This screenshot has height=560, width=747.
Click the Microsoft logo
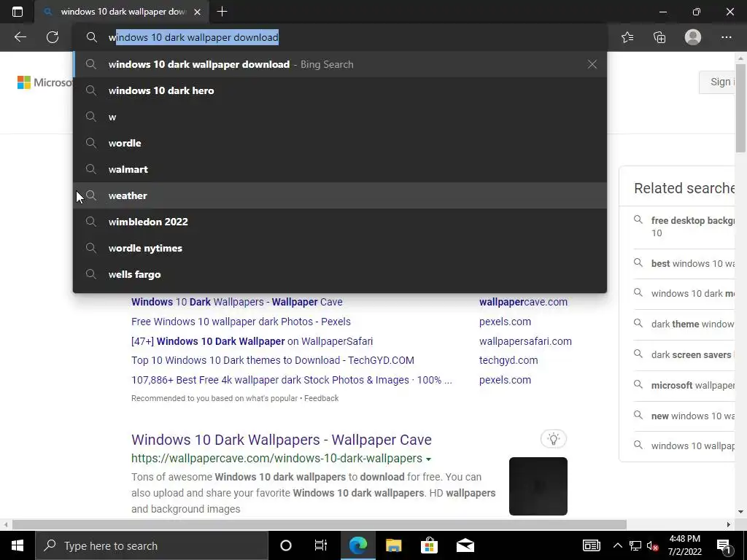click(44, 82)
